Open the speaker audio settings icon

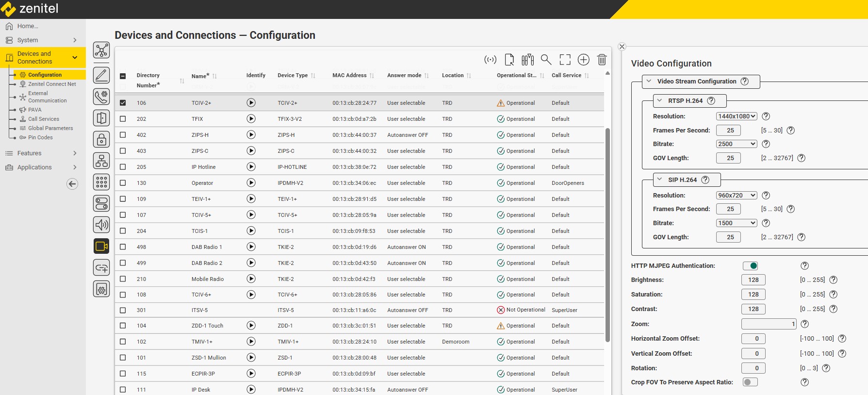[101, 225]
